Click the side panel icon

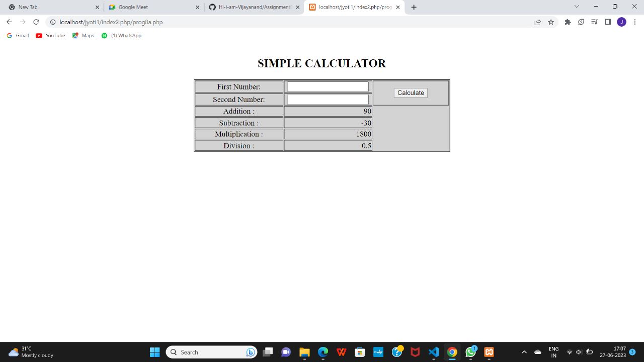(608, 22)
